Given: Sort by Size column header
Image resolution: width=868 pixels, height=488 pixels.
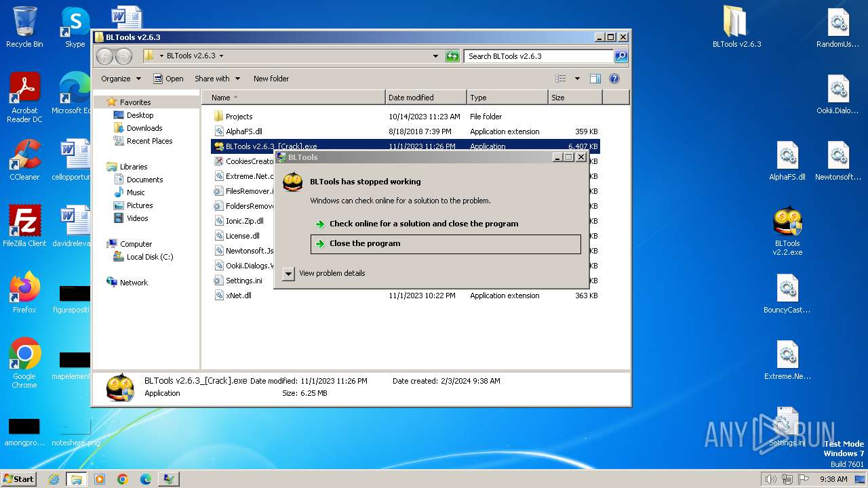Looking at the screenshot, I should [575, 98].
